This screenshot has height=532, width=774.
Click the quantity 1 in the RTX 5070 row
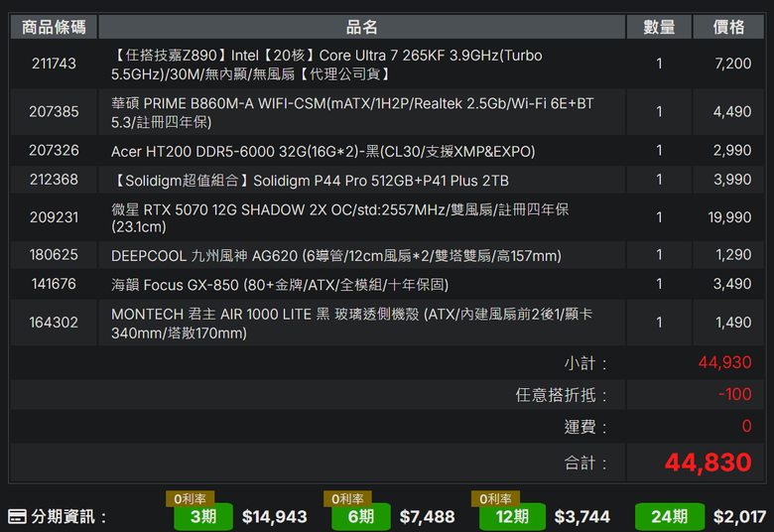pyautogui.click(x=659, y=217)
